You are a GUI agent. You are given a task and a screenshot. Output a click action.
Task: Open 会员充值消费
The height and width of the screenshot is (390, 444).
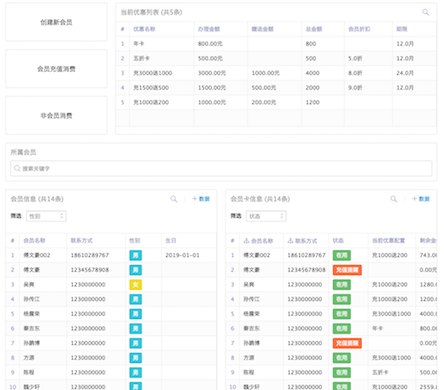pos(56,69)
